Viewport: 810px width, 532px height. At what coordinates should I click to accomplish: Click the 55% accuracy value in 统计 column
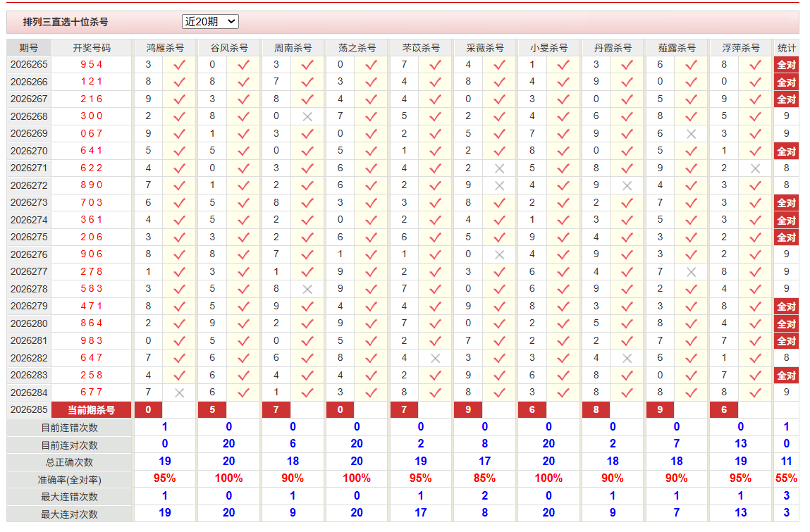(x=786, y=479)
